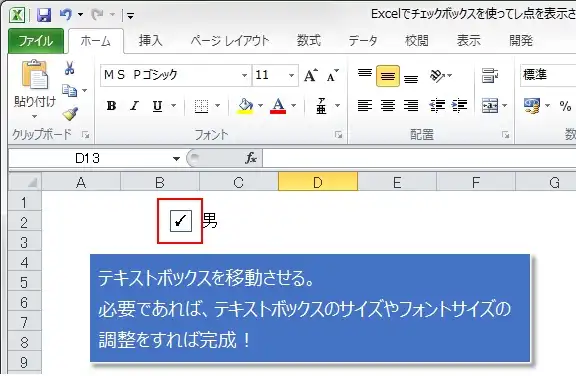This screenshot has width=576, height=376.
Task: Click Align Text Right icon
Action: [x=411, y=106]
